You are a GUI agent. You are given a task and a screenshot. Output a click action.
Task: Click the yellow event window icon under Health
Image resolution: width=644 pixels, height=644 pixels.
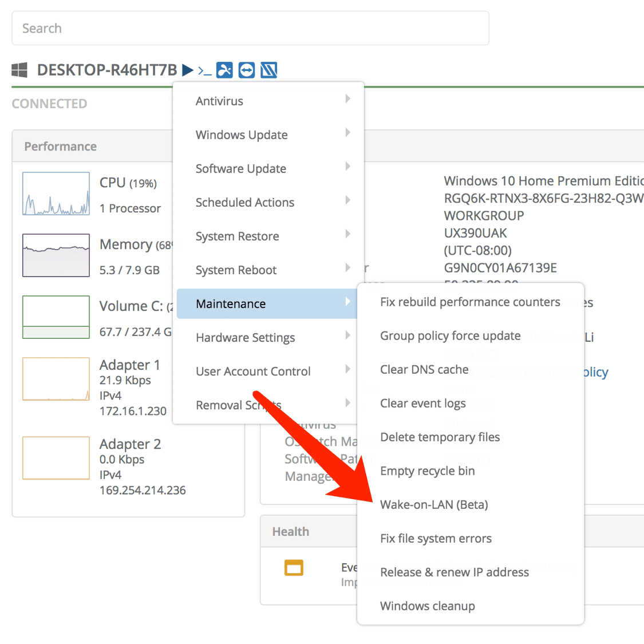coord(294,568)
